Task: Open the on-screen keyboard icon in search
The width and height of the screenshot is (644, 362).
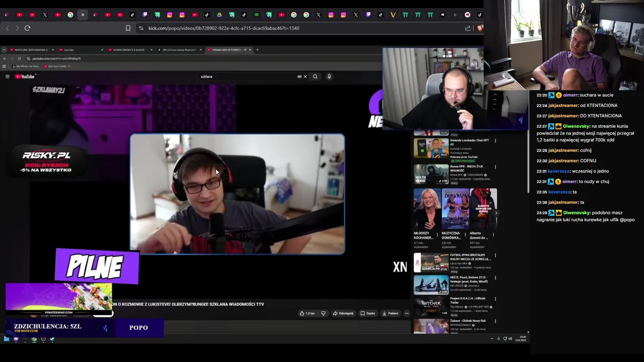Action: (x=299, y=76)
